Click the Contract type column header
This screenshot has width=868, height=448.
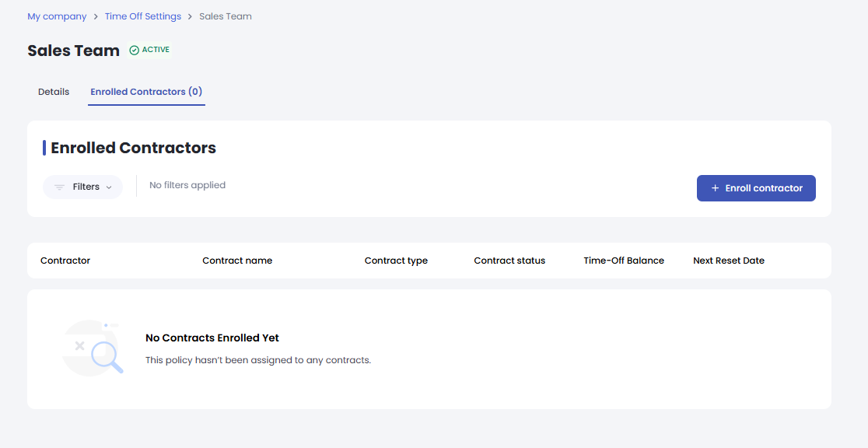(396, 261)
